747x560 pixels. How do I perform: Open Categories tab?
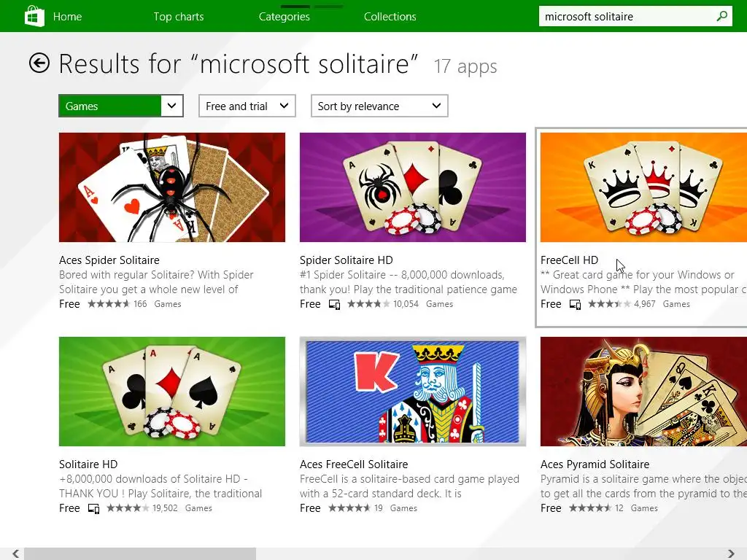284,17
